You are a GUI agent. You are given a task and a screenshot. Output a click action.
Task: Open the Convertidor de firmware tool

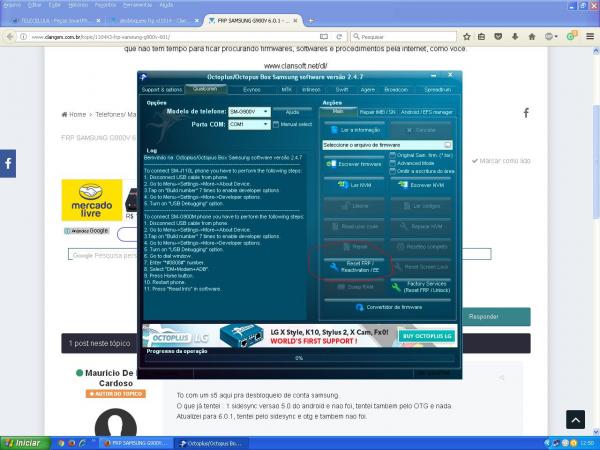[x=388, y=307]
